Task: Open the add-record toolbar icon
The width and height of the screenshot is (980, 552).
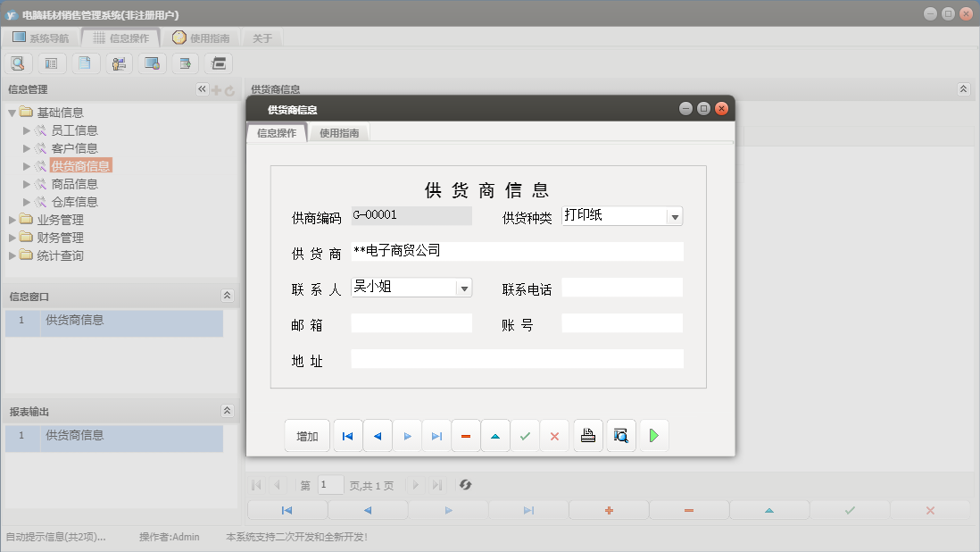Action: [x=184, y=63]
